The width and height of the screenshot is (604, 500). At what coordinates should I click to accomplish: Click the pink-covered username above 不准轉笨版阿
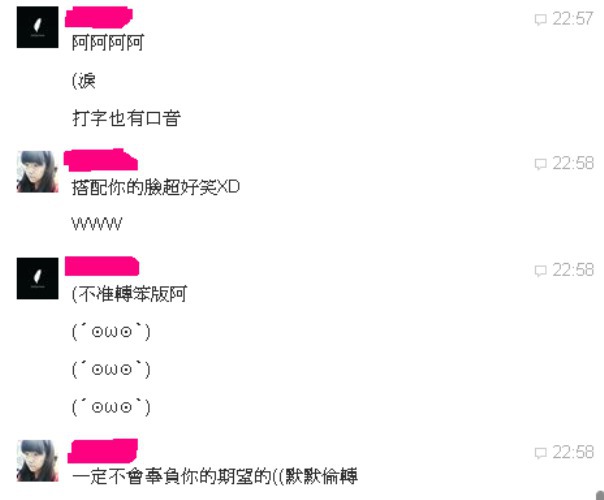tap(102, 266)
